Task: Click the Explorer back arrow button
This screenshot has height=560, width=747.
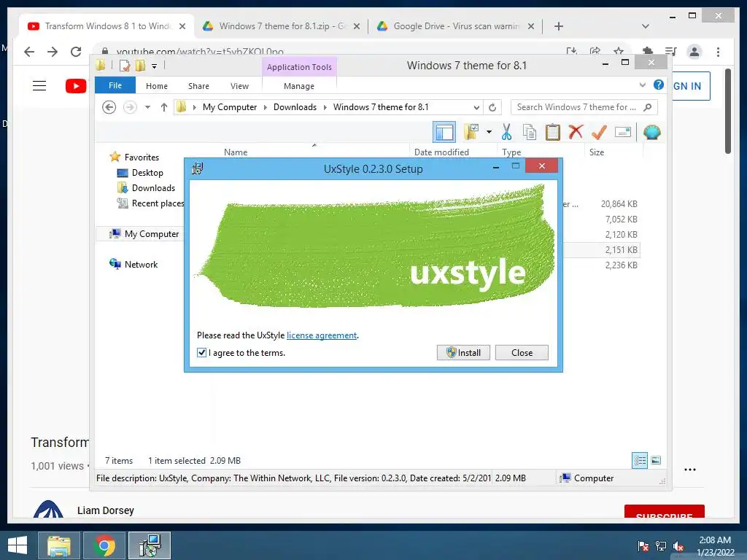Action: tap(109, 107)
